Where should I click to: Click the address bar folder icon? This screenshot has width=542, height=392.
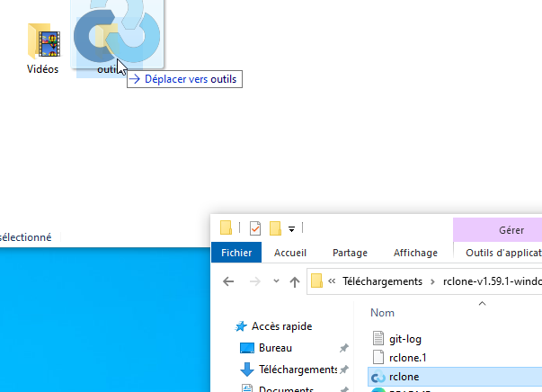(x=316, y=281)
